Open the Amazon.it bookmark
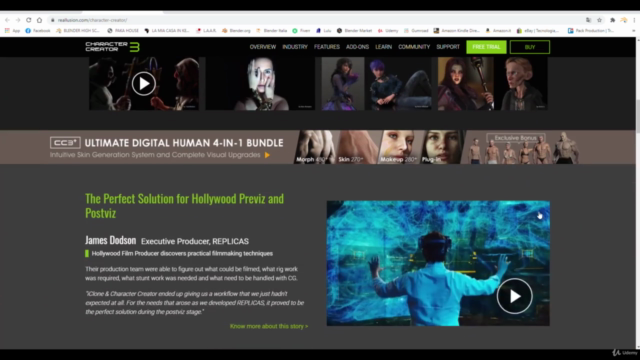This screenshot has height=360, width=640. [498, 31]
